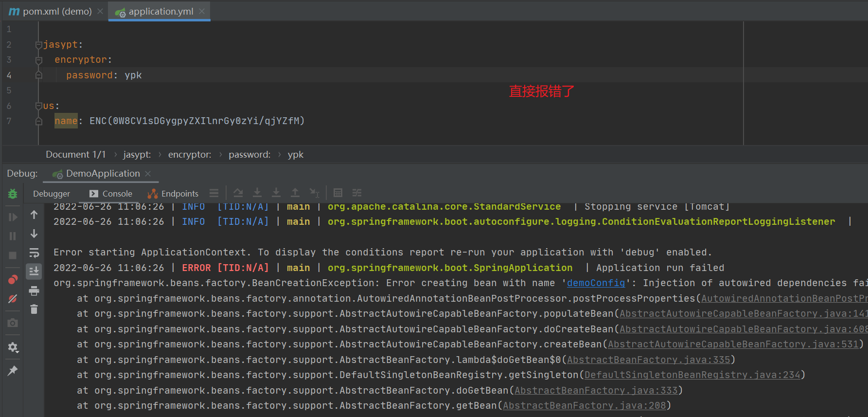Close the DemoApplication debug tab

pos(148,174)
